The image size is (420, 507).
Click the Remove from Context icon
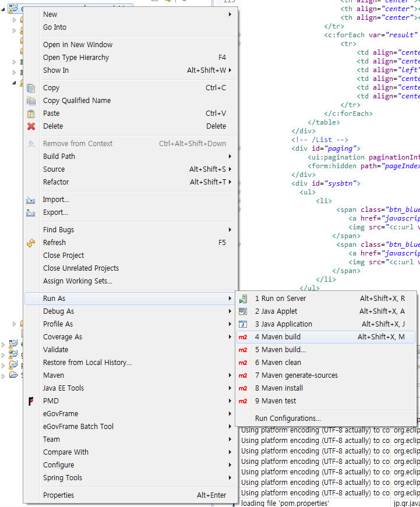(31, 144)
